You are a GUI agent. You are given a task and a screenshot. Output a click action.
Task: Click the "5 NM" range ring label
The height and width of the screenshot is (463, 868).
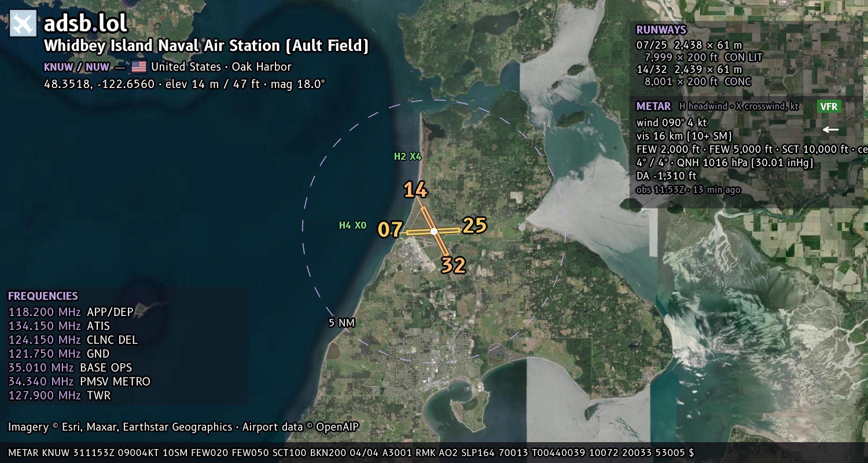tap(341, 322)
